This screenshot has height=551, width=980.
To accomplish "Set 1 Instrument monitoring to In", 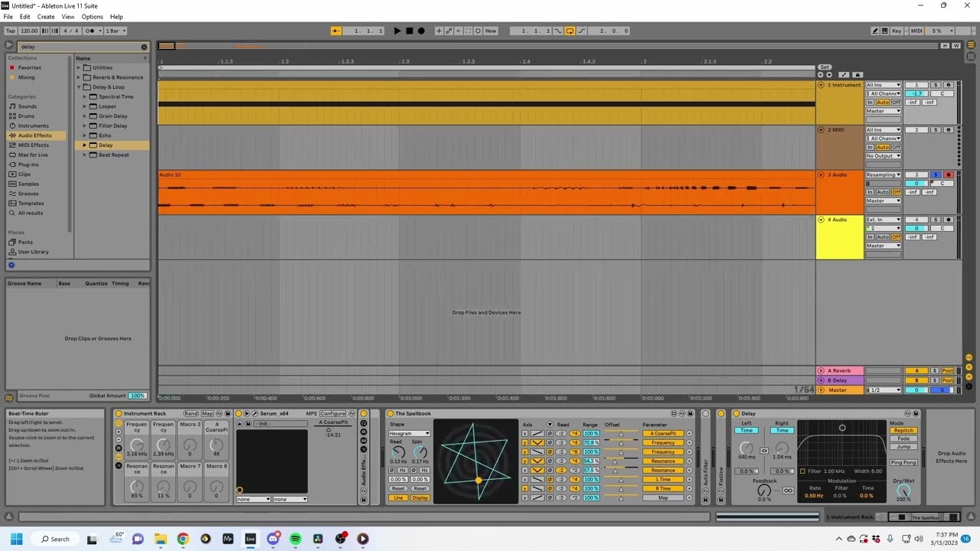I will [870, 103].
